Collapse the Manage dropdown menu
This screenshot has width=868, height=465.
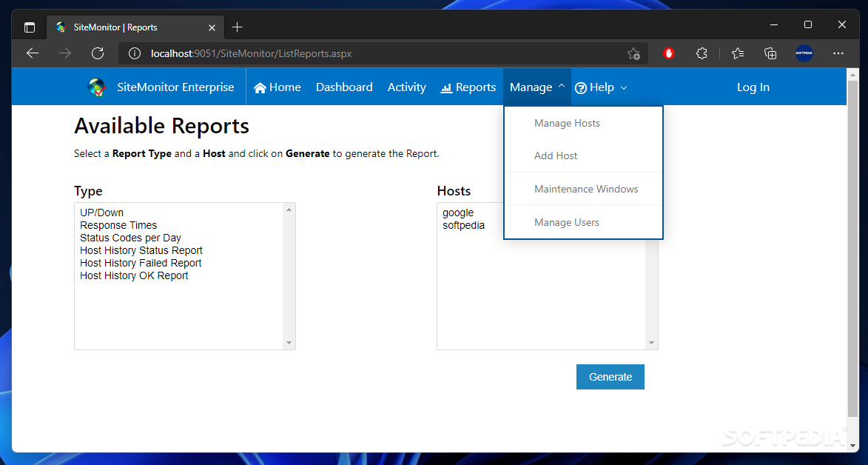(537, 87)
